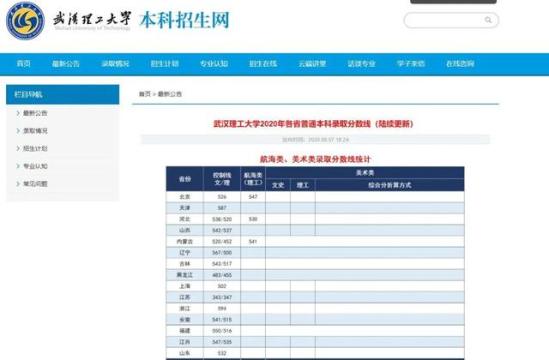Click 最新公告 breadcrumb link

pos(170,94)
